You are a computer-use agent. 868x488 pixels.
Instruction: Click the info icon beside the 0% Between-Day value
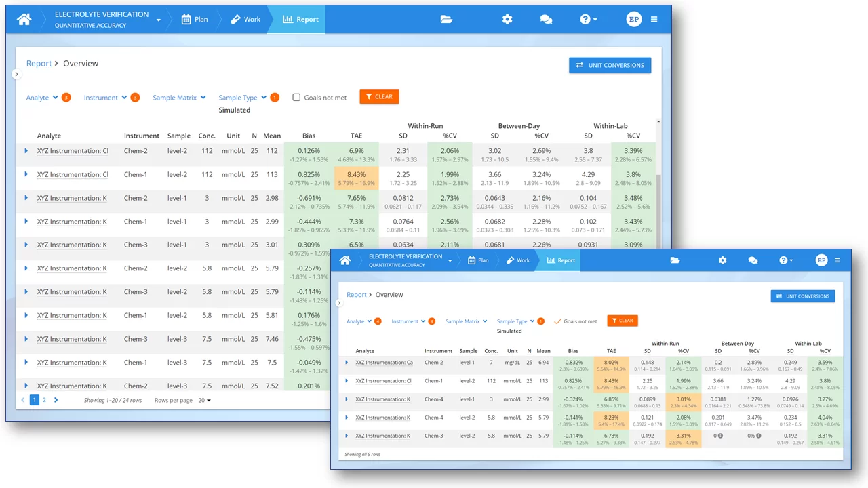coord(758,436)
